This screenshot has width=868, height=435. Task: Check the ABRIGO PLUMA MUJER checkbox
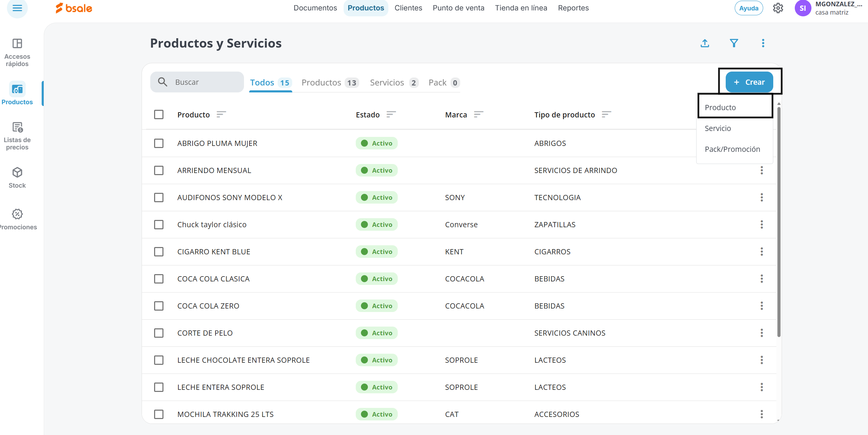(x=159, y=143)
